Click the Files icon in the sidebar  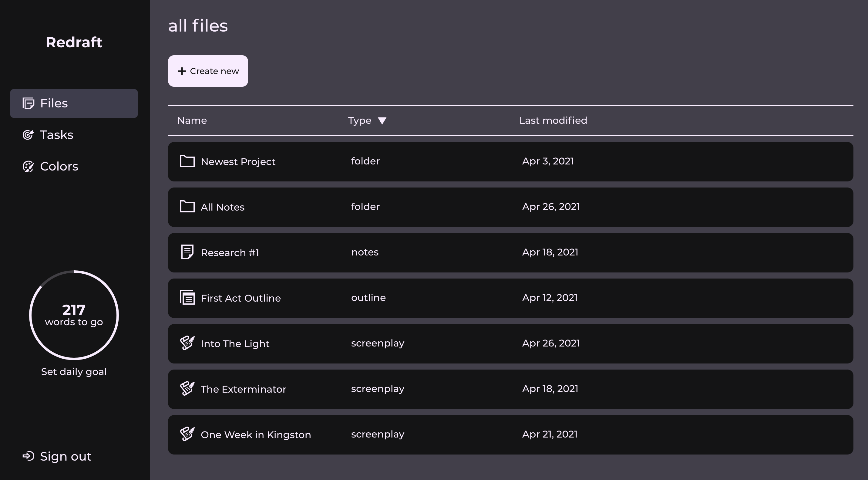point(28,103)
